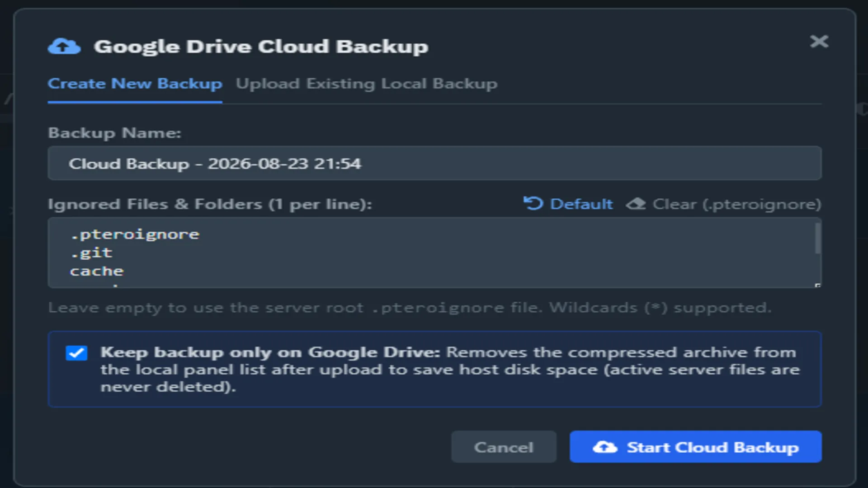868x488 pixels.
Task: Uncheck Keep backup only on Google Drive
Action: tap(76, 352)
